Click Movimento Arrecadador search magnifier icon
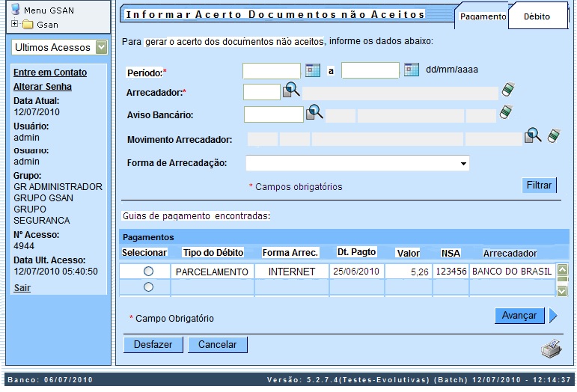Screen dimensions: 577x392 pyautogui.click(x=533, y=135)
